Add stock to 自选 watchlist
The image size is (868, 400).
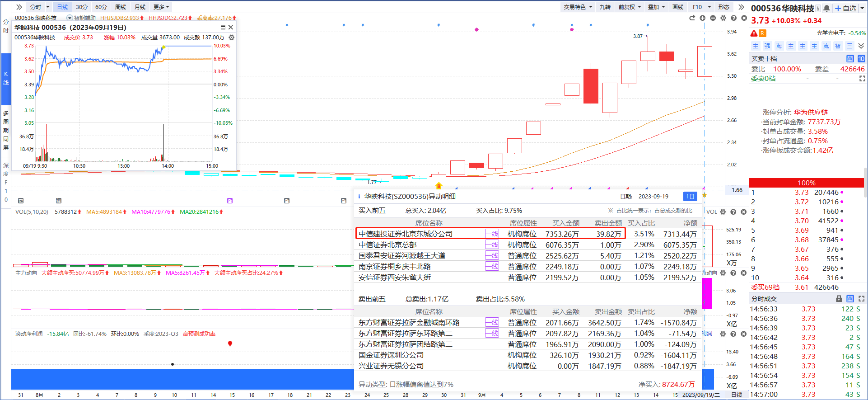coord(845,8)
